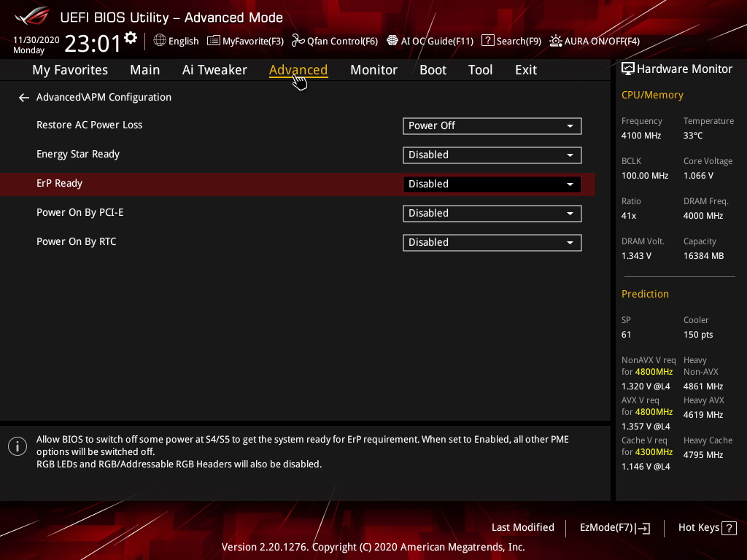Go back using the left arrow
Image resolution: width=747 pixels, height=560 pixels.
(24, 98)
